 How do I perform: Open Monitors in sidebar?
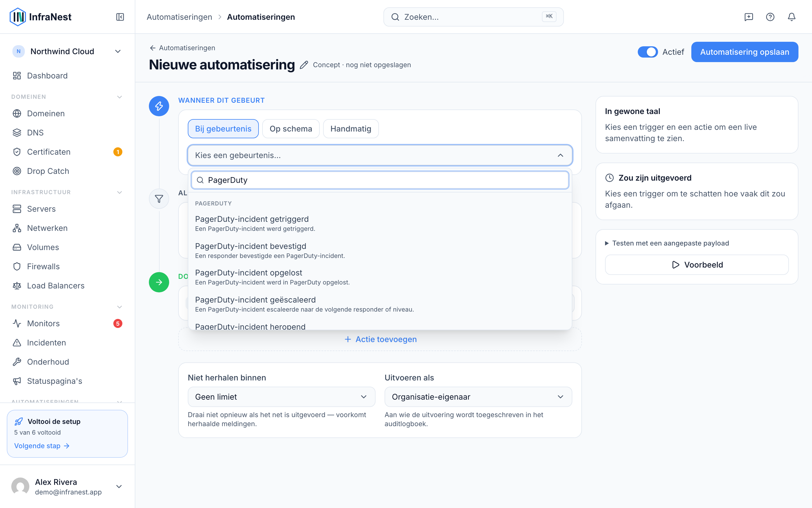click(x=67, y=323)
